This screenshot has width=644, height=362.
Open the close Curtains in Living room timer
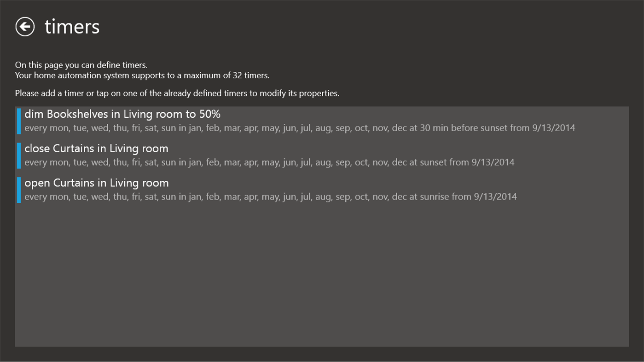[97, 148]
